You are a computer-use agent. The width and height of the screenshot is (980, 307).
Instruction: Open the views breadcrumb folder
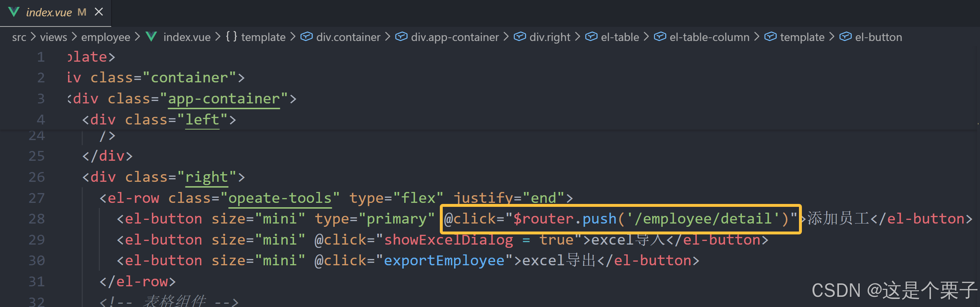(53, 37)
